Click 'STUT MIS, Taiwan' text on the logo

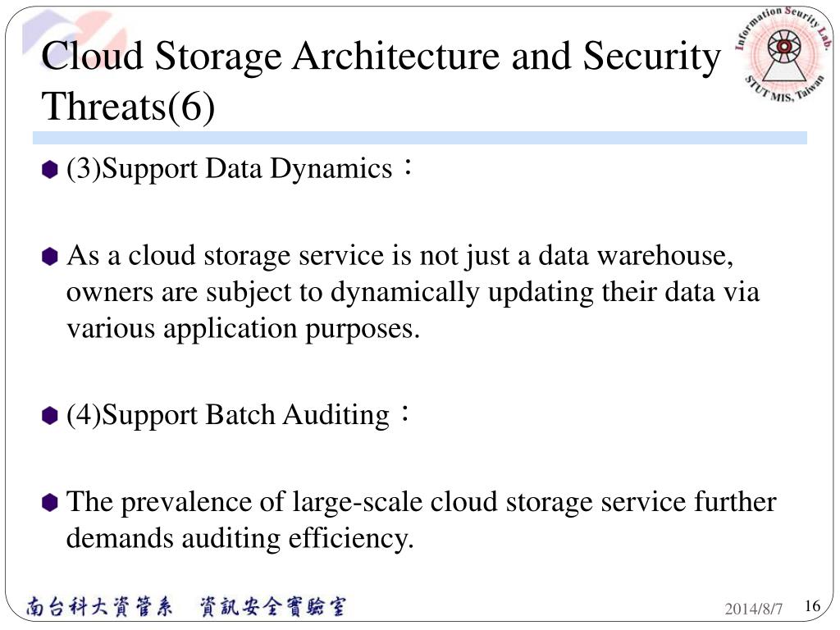[x=783, y=89]
